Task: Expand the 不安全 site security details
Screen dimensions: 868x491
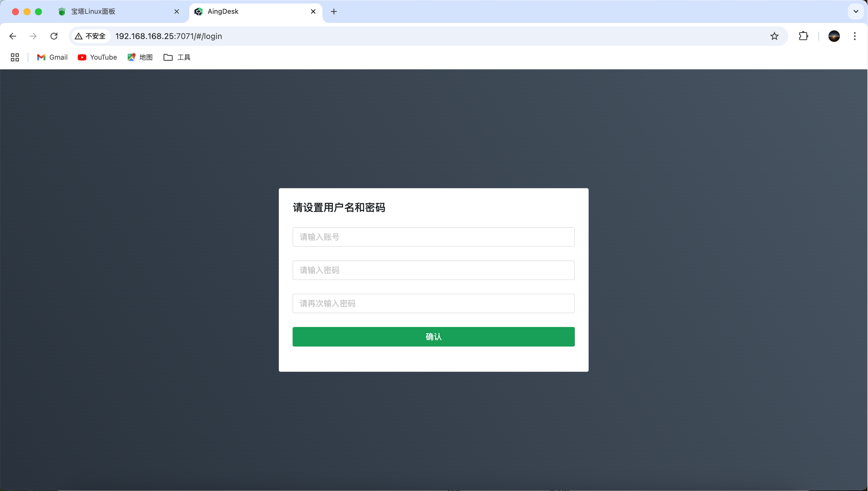Action: tap(90, 36)
